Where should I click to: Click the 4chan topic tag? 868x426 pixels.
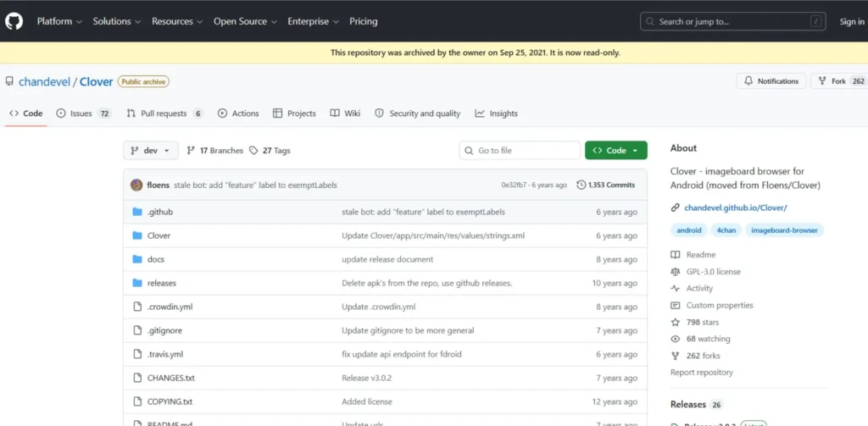tap(726, 230)
